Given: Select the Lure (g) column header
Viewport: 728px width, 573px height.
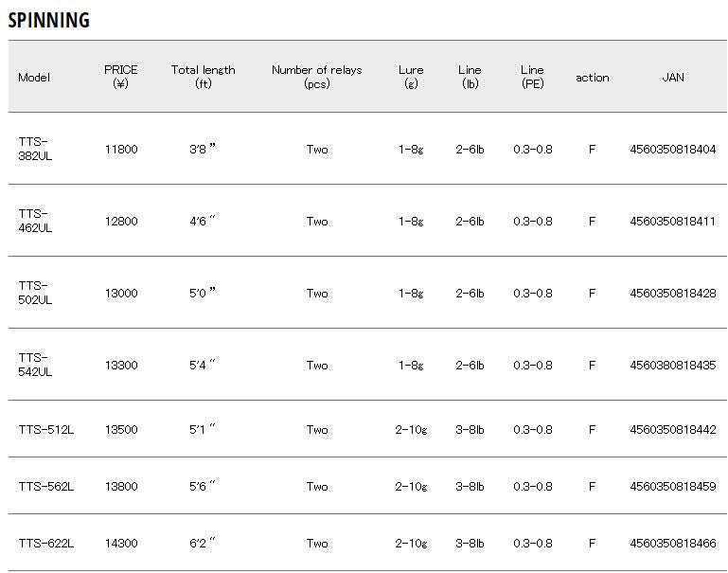Looking at the screenshot, I should point(411,77).
